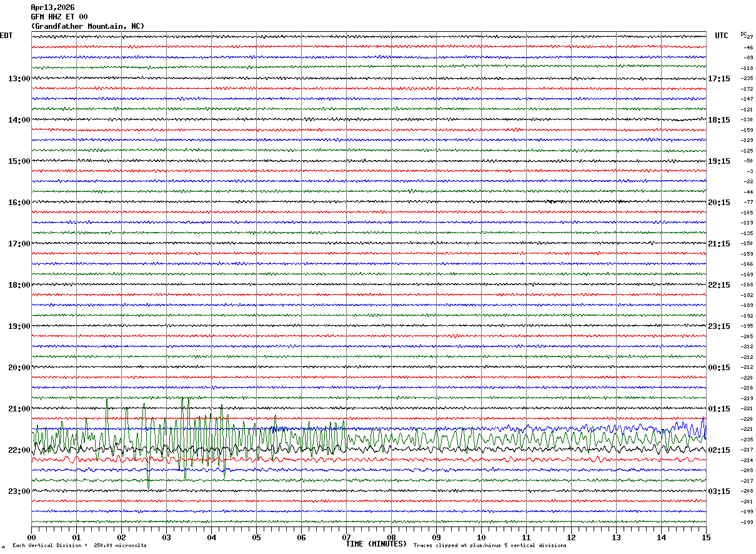The image size is (756, 554).
Task: Select the -77 DC offset value
Action: point(748,203)
